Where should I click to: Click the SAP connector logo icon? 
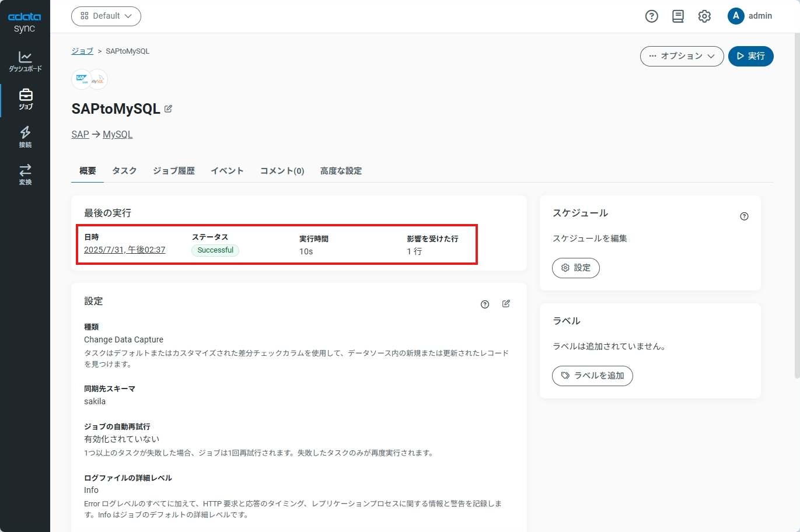point(81,79)
